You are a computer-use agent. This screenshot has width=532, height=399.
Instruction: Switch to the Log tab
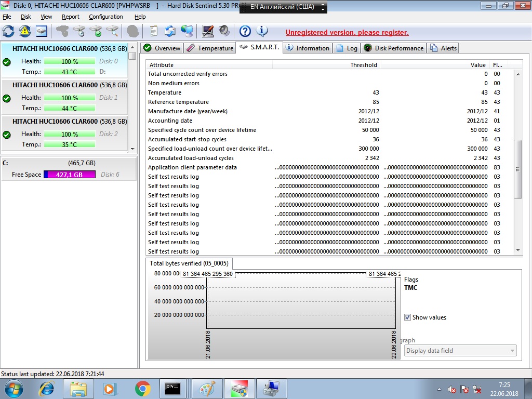(x=347, y=48)
